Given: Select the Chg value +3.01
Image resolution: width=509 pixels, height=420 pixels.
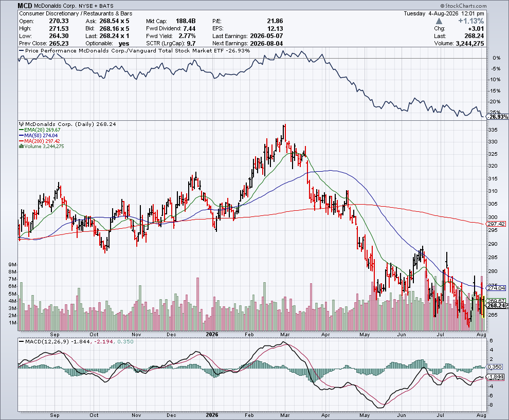Looking at the screenshot, I should (x=476, y=29).
